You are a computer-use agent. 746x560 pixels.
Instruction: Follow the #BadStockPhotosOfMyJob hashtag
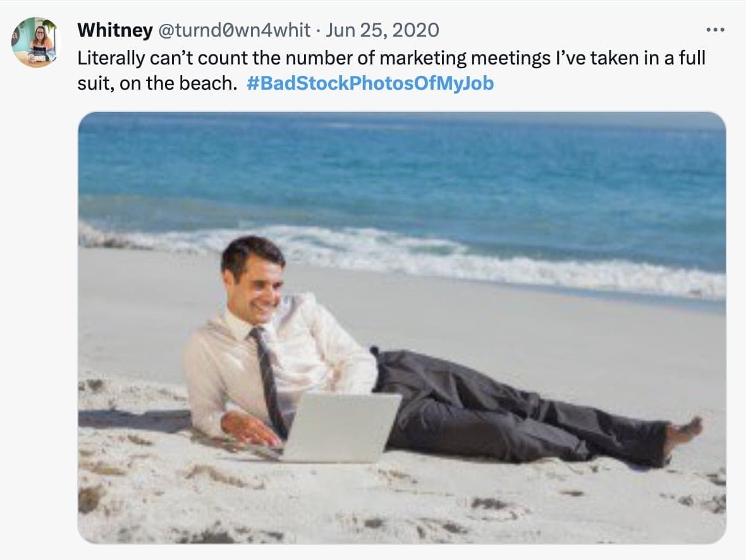pos(370,83)
